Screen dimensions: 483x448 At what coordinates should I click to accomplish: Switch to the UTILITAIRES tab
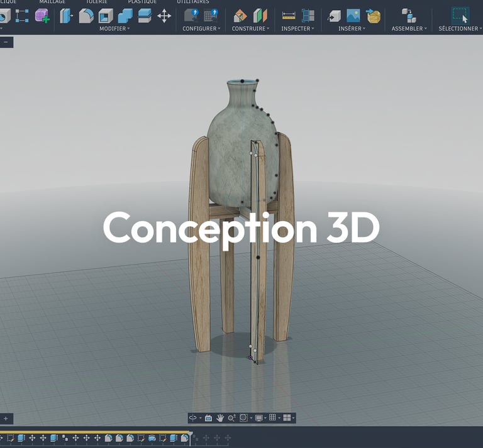tap(193, 2)
